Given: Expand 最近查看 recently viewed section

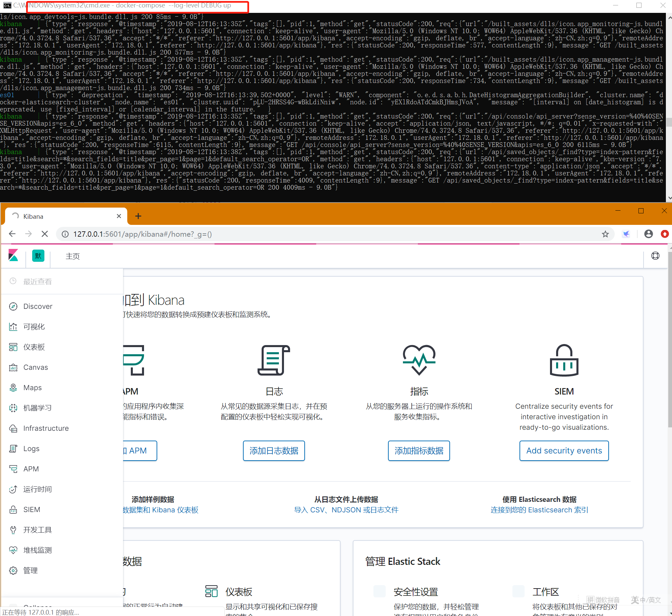Looking at the screenshot, I should (37, 281).
